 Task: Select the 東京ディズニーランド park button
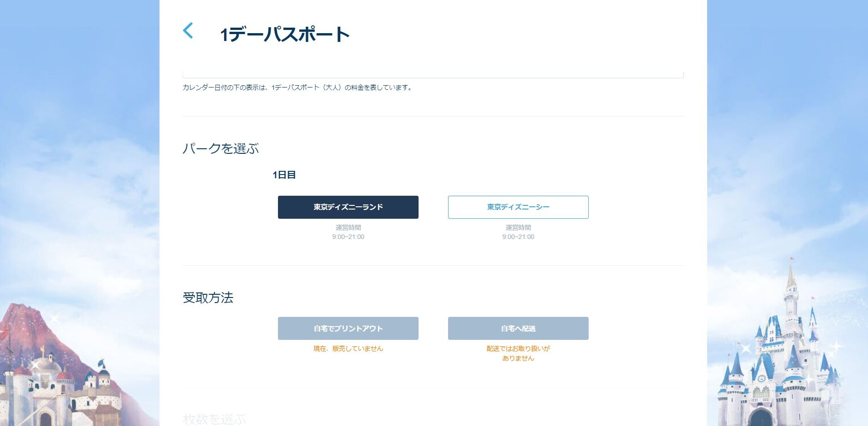coord(348,207)
